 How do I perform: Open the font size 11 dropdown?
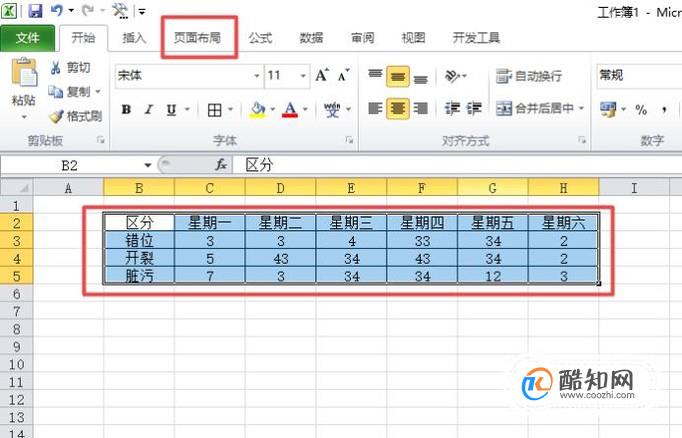tap(303, 76)
